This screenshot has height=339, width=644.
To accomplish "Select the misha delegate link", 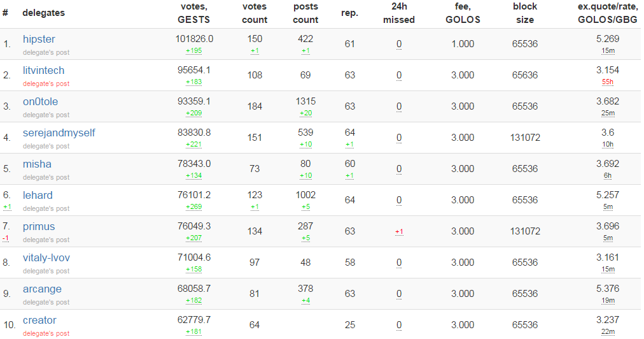I will pos(37,164).
